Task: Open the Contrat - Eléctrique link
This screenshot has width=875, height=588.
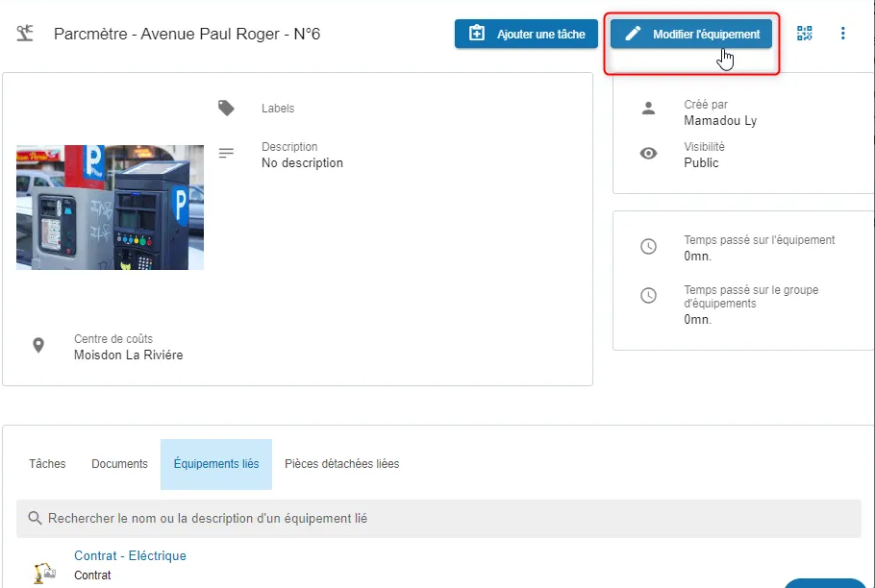Action: tap(130, 555)
